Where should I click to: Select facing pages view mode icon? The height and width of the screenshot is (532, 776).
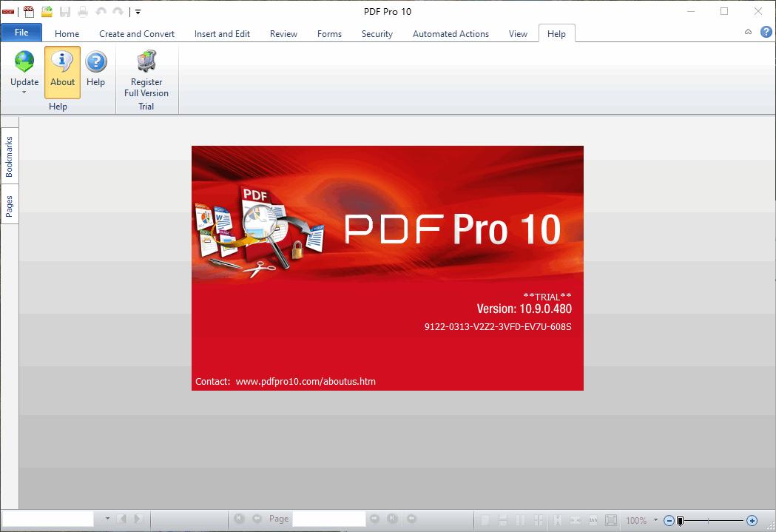point(521,520)
